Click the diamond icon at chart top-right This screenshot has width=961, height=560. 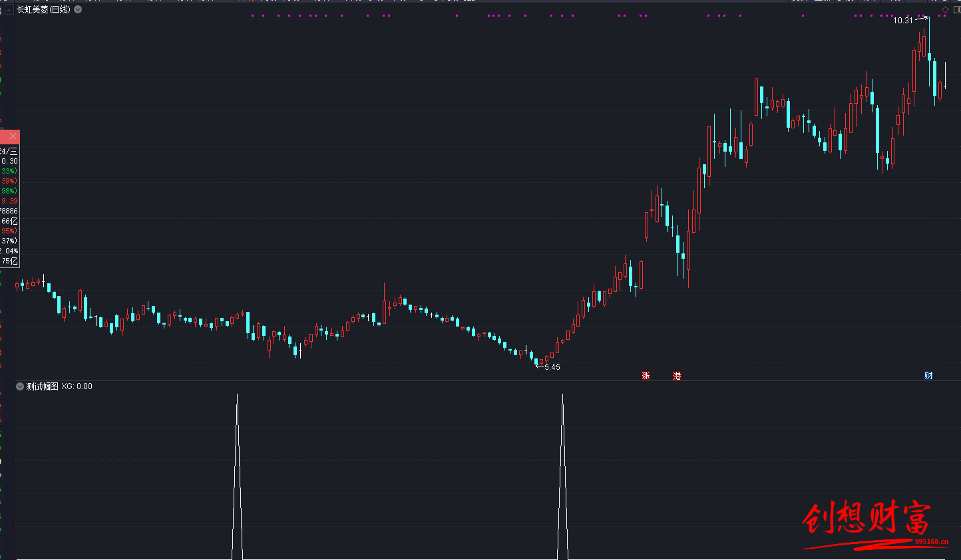[x=945, y=10]
